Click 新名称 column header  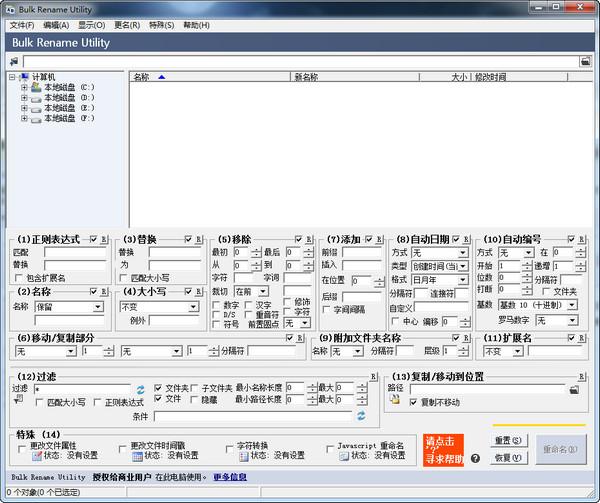coord(354,77)
